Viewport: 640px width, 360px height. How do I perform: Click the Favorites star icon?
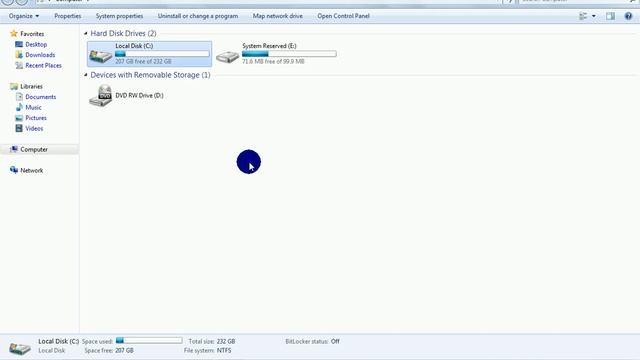click(x=13, y=33)
